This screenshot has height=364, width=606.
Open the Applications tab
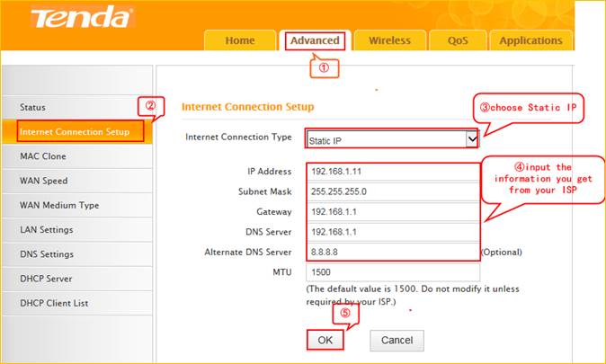(530, 40)
